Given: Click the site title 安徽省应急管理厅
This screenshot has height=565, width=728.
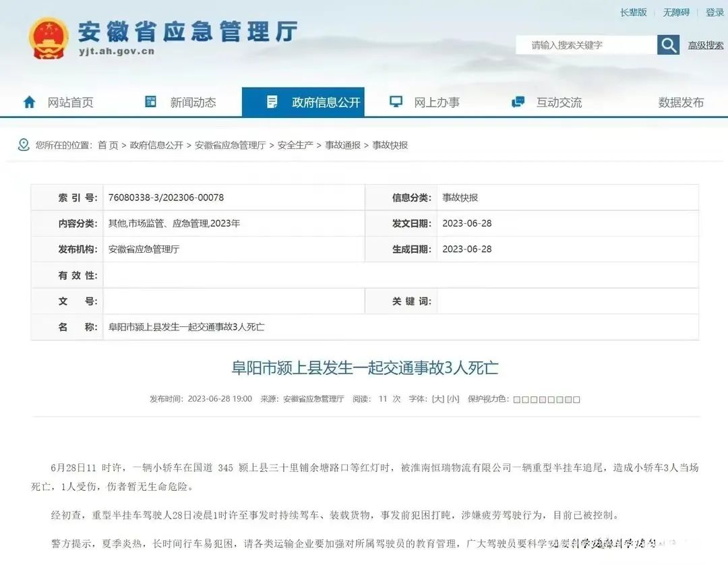Looking at the screenshot, I should coord(187,32).
